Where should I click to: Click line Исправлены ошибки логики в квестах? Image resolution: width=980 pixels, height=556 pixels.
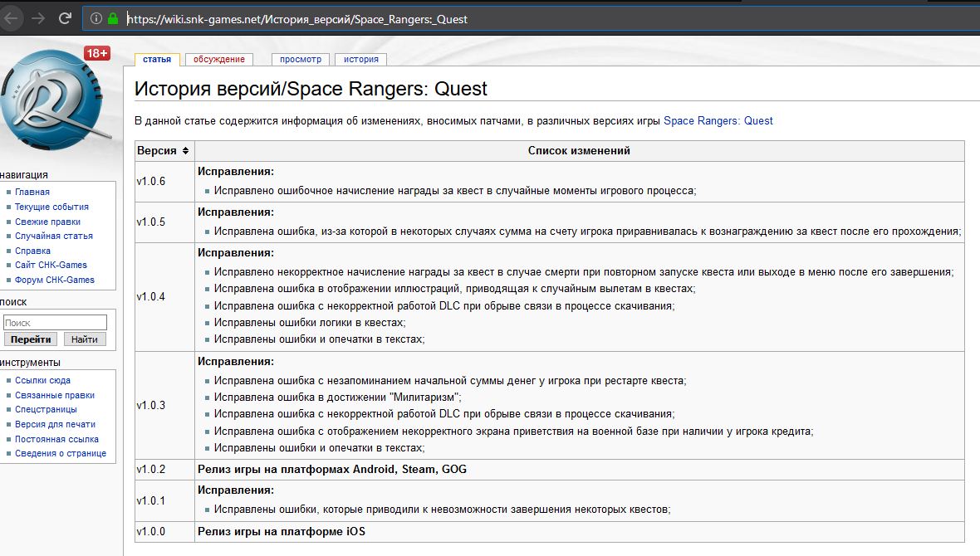pyautogui.click(x=310, y=323)
